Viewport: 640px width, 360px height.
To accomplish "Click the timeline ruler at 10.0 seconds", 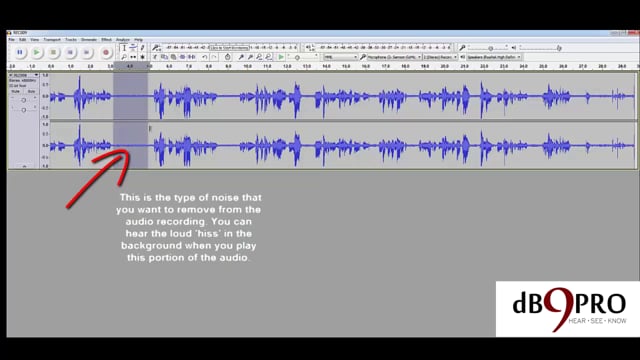I will pyautogui.click(x=247, y=66).
